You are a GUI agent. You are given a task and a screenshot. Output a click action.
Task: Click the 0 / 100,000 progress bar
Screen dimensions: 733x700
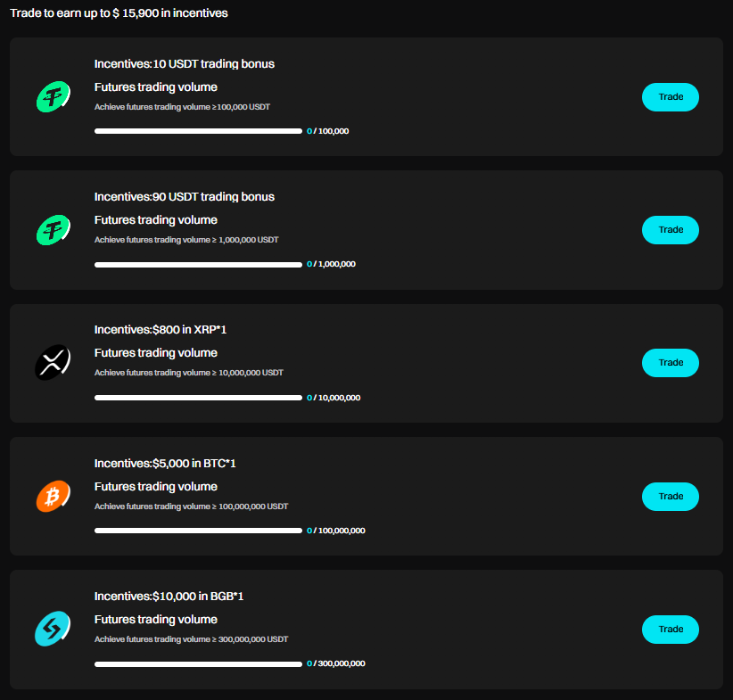coord(198,131)
